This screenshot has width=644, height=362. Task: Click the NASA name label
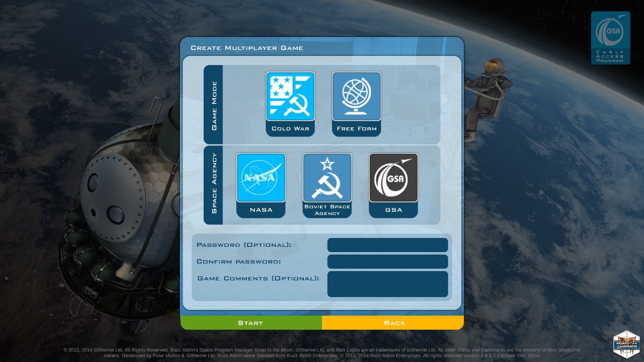coord(261,210)
